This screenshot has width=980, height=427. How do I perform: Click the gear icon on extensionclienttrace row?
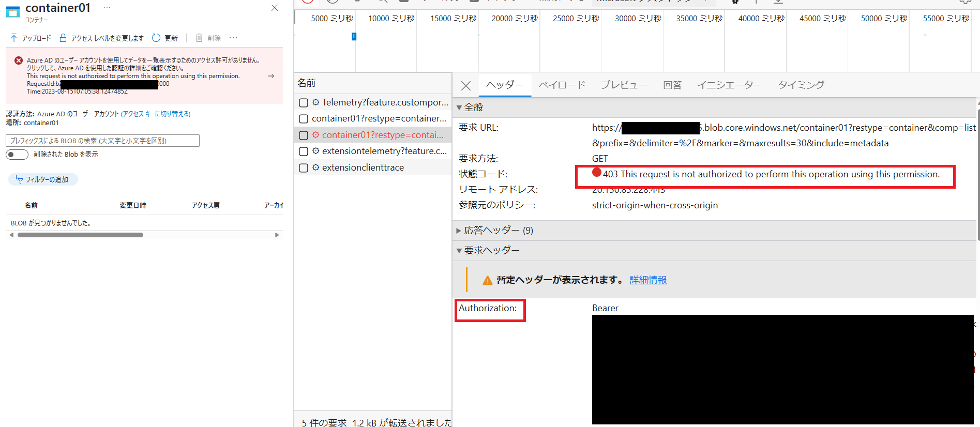tap(315, 167)
